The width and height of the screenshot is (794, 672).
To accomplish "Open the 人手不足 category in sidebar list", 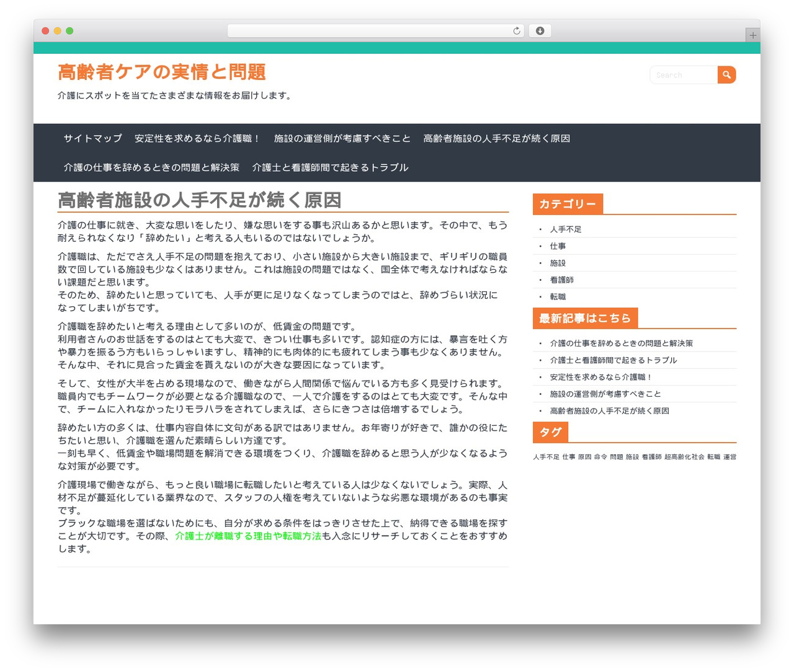I will [x=566, y=229].
